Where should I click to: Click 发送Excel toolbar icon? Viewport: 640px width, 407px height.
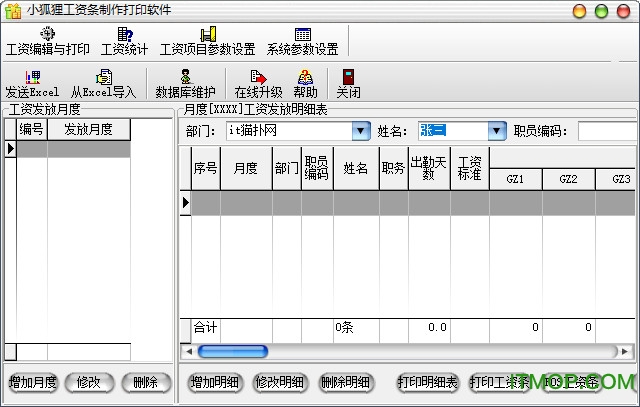click(x=32, y=84)
